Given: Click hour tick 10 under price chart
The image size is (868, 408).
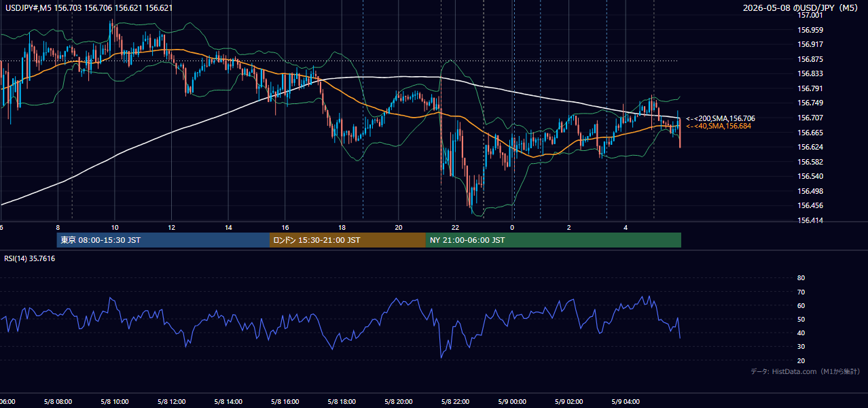Looking at the screenshot, I should tap(115, 228).
